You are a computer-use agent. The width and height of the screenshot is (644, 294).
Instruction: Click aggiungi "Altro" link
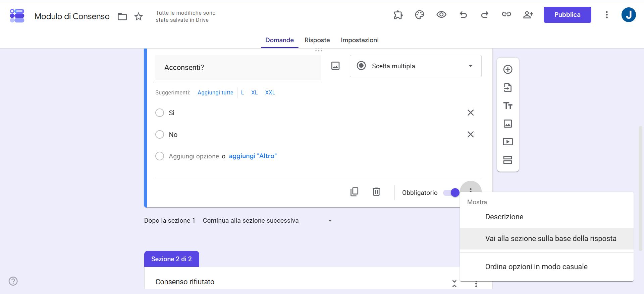253,156
